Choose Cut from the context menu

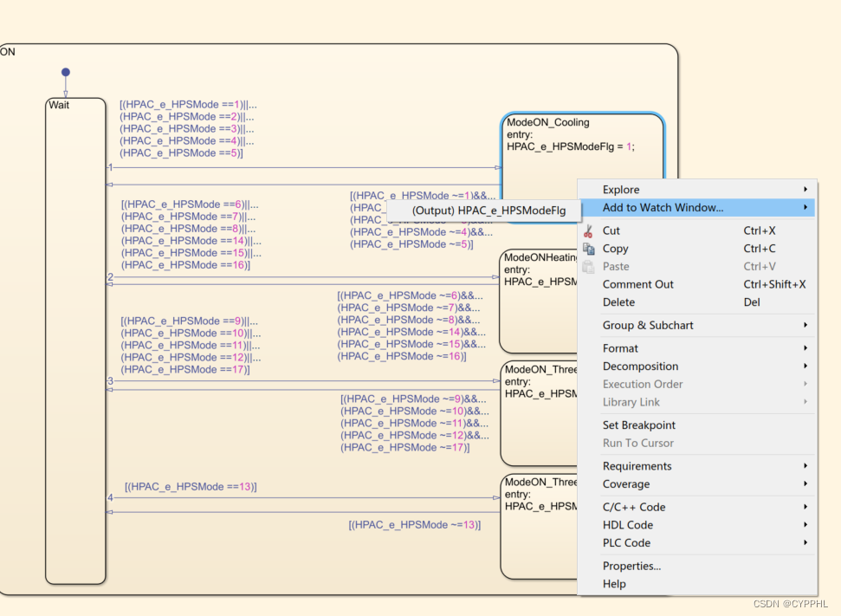(x=696, y=230)
